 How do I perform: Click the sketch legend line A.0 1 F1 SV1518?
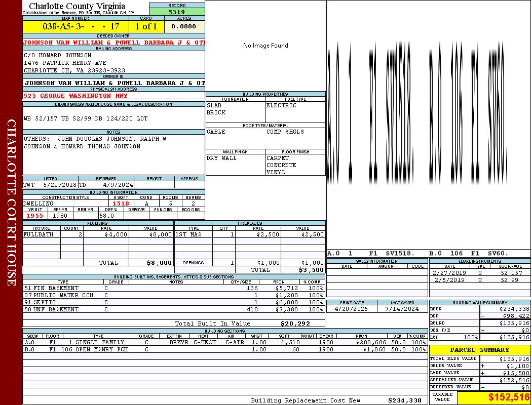pyautogui.click(x=370, y=254)
